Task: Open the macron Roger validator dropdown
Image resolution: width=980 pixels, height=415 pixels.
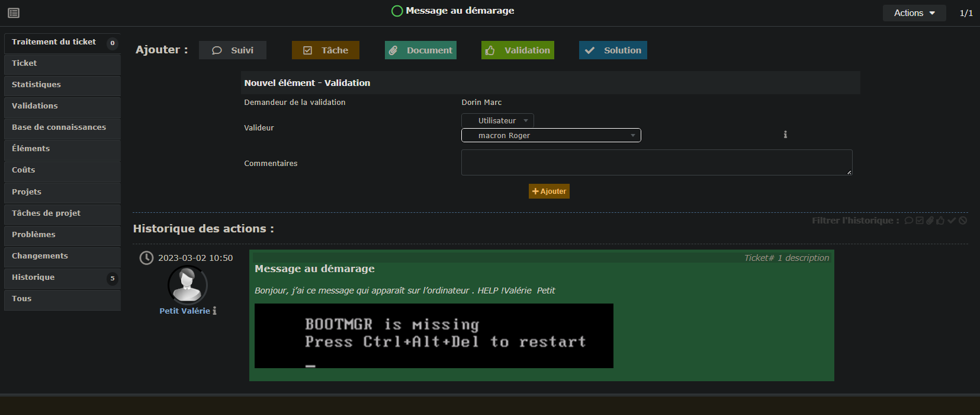Action: point(551,136)
